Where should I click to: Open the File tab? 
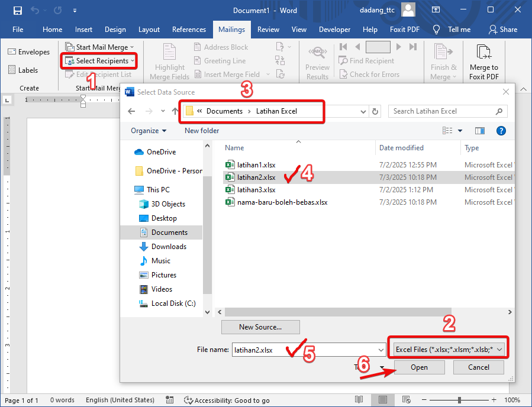[x=18, y=30]
